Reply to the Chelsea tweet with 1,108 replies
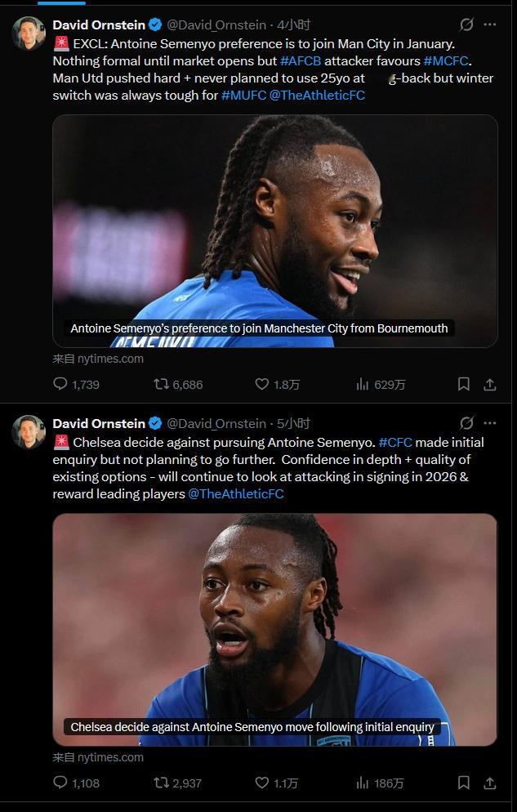The width and height of the screenshot is (517, 812). [76, 783]
